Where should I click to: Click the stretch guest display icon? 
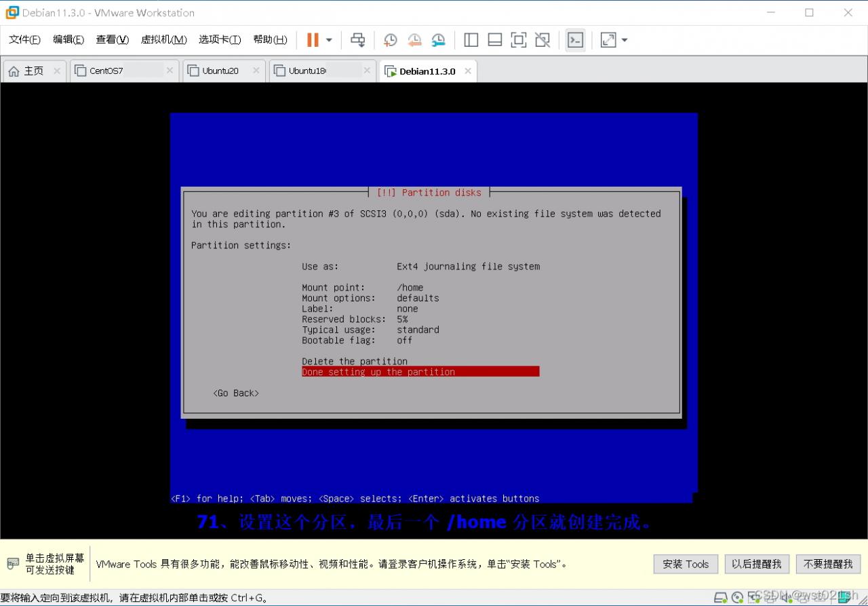coord(608,40)
